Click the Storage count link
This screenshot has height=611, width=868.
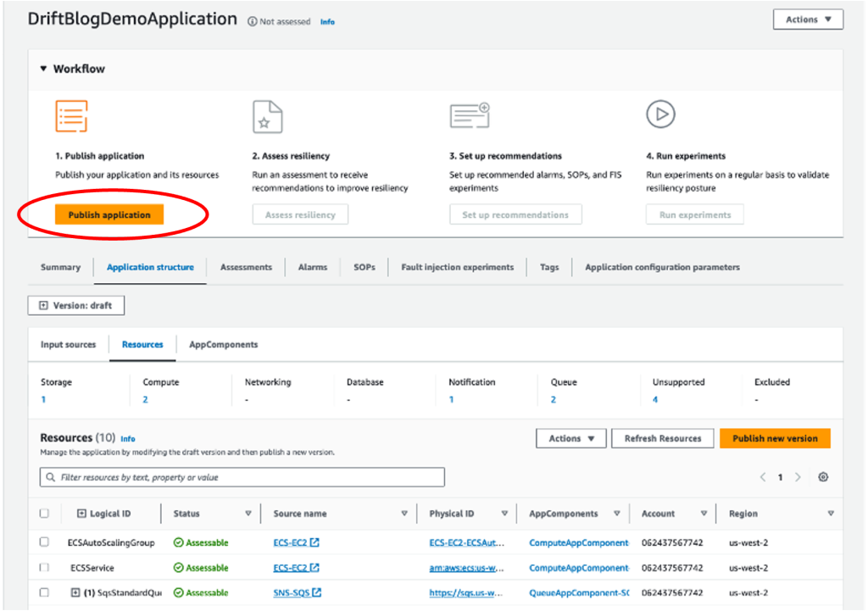43,399
